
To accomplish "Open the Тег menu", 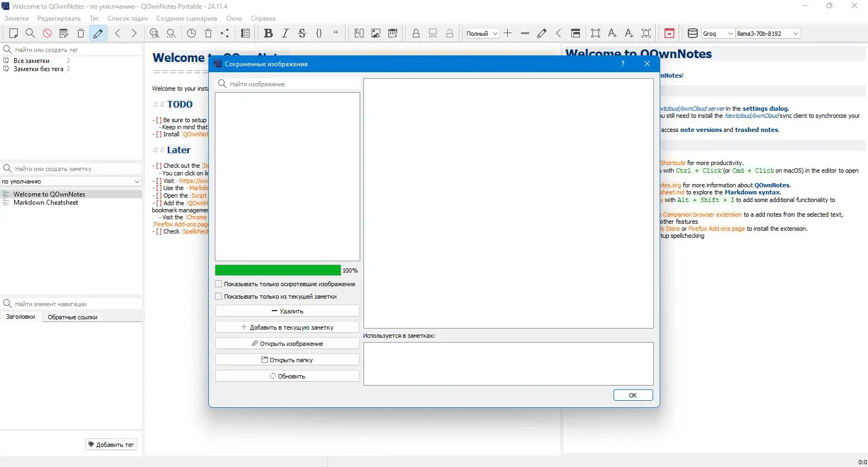I will pos(94,18).
